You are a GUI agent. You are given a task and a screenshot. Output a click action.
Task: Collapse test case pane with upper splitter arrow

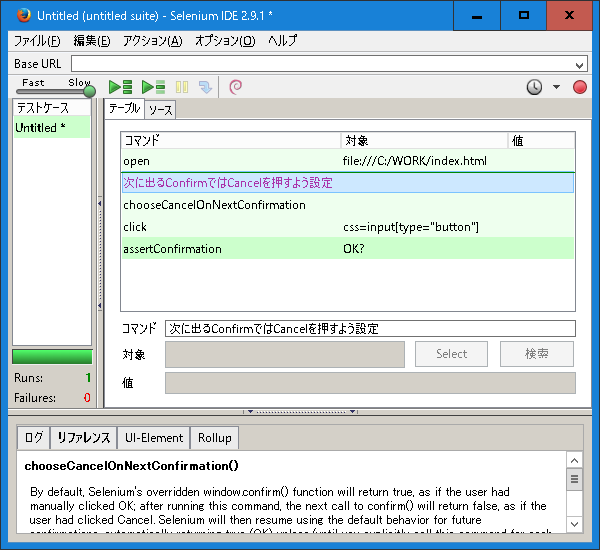(99, 203)
